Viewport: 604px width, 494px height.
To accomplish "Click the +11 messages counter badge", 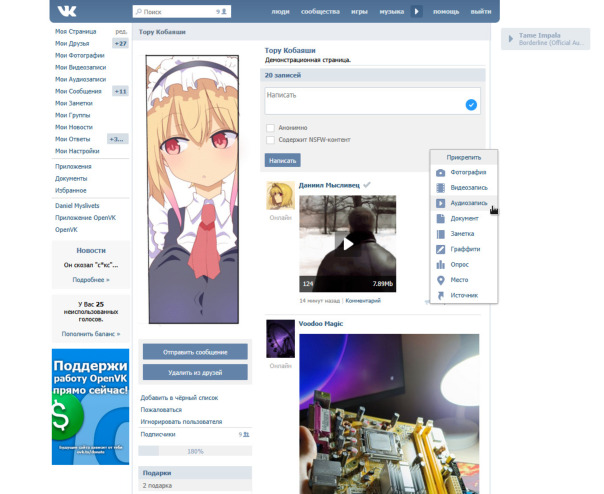I will tap(121, 91).
